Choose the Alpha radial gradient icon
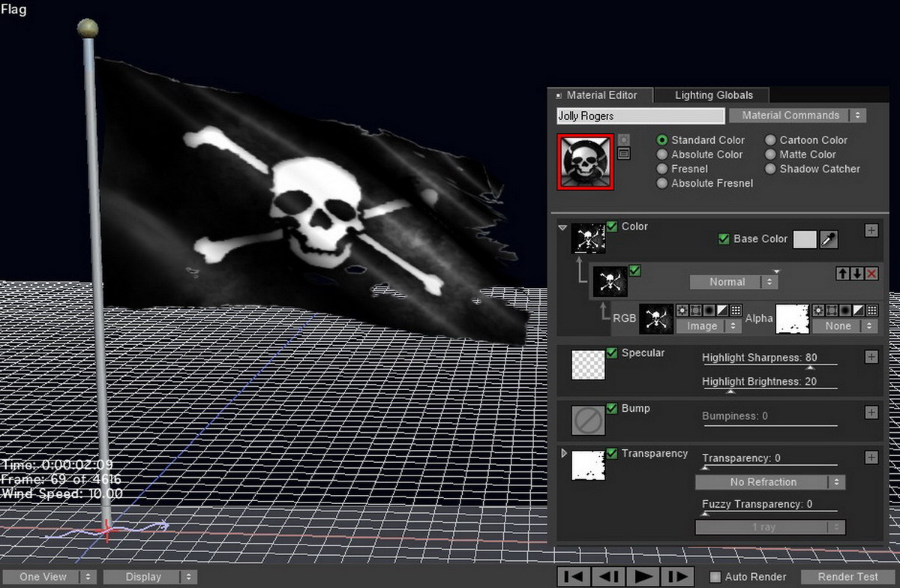 [845, 310]
